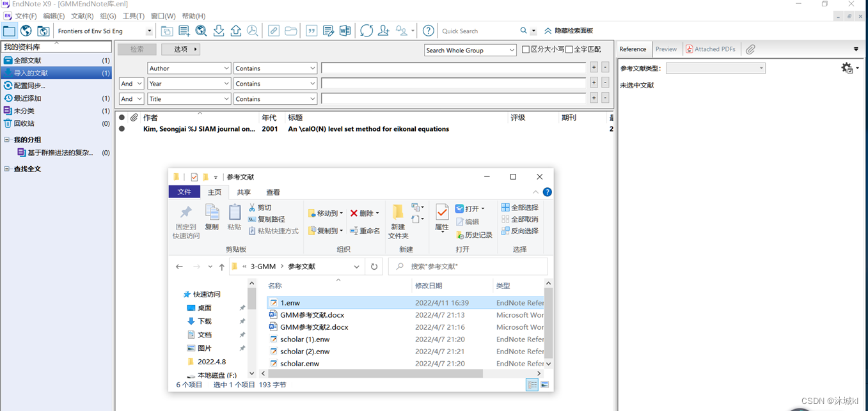Click Explorer Properties (属性) ribbon icon
This screenshot has width=868, height=411.
coord(442,218)
